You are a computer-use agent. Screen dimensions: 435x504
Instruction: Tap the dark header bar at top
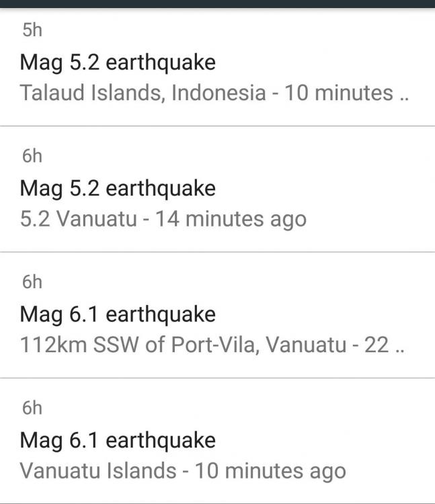217,3
